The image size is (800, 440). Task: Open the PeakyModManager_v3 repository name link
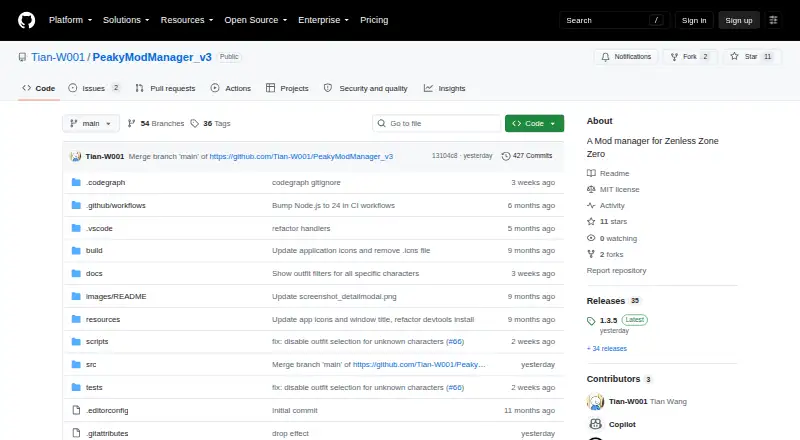pyautogui.click(x=152, y=57)
